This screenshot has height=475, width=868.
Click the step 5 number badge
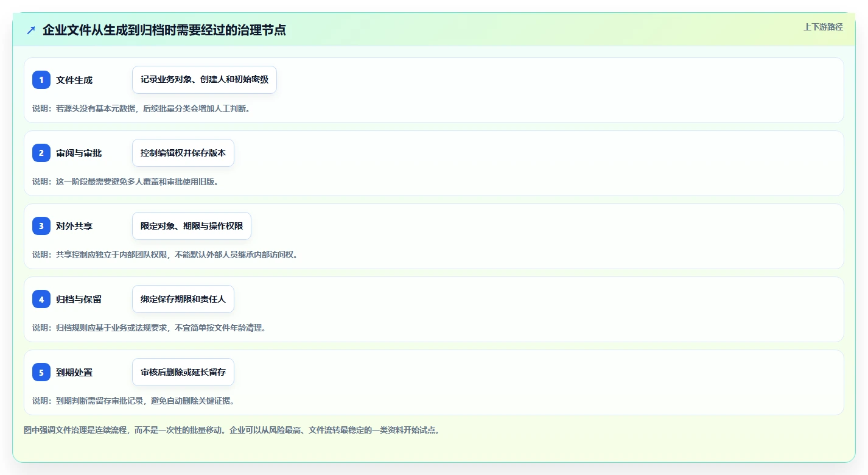pyautogui.click(x=41, y=372)
